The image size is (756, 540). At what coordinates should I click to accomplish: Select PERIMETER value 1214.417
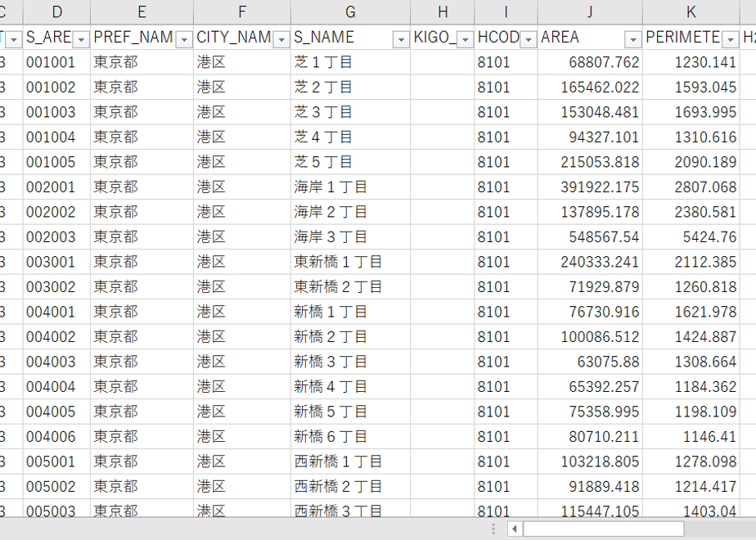coord(691,487)
